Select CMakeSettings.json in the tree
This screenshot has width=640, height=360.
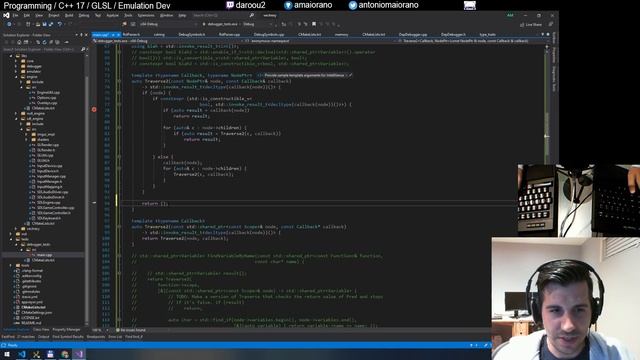click(36, 313)
